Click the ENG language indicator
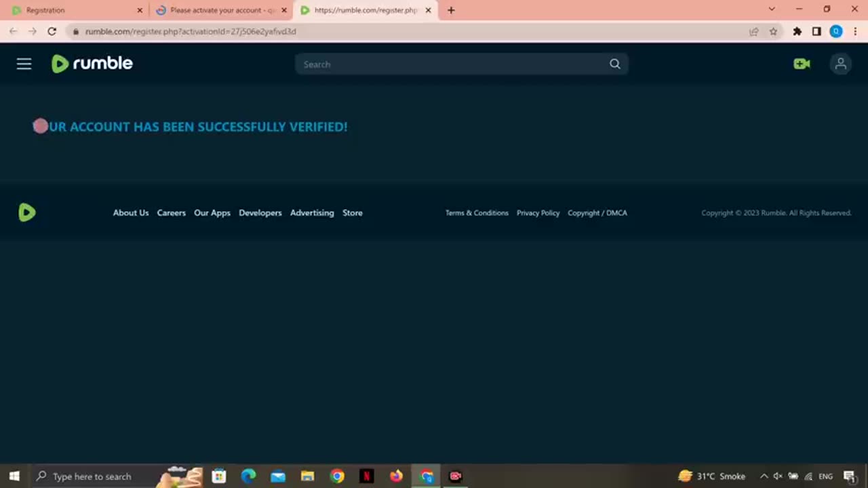The image size is (868, 488). (825, 476)
